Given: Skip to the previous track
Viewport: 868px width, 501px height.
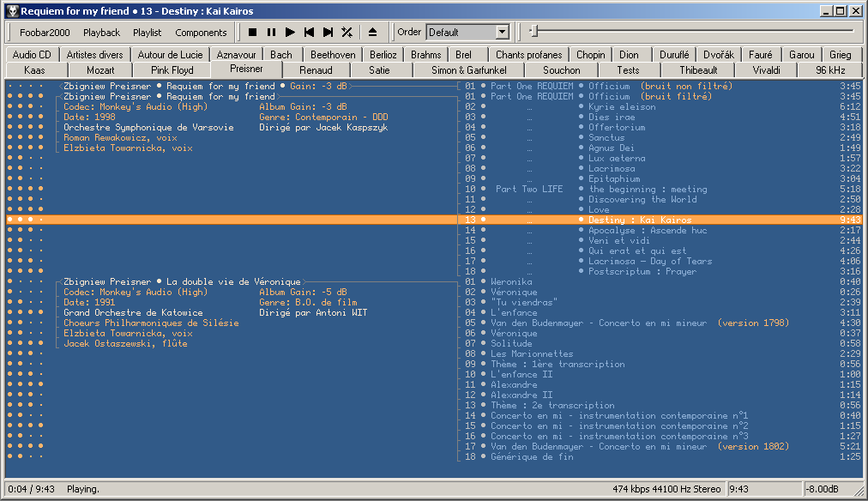Looking at the screenshot, I should click(x=309, y=33).
